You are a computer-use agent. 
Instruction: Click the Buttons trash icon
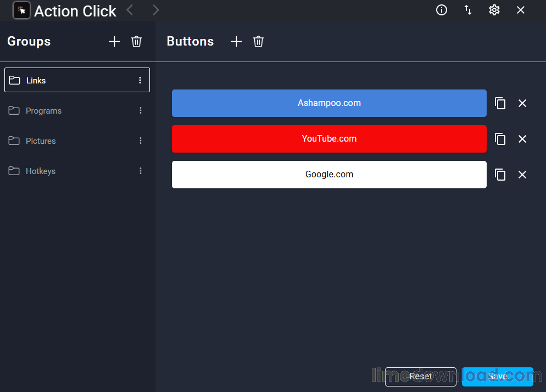(258, 41)
